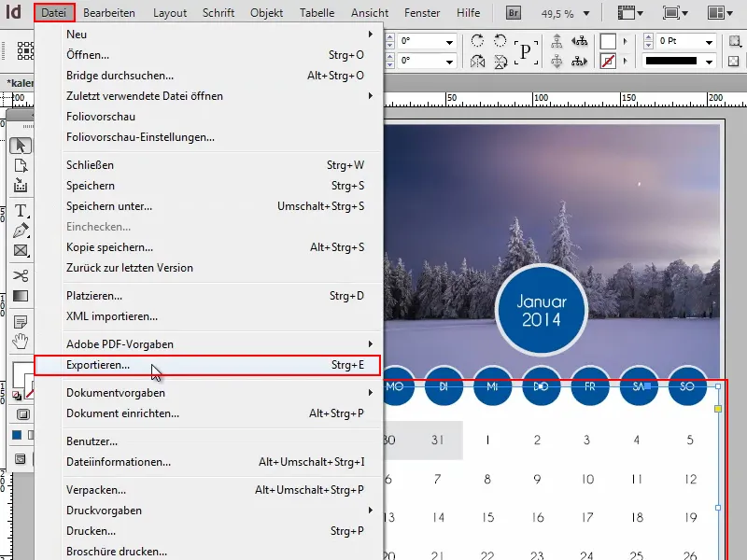
Task: Click the checkered effects icon in control bar
Action: pyautogui.click(x=734, y=61)
